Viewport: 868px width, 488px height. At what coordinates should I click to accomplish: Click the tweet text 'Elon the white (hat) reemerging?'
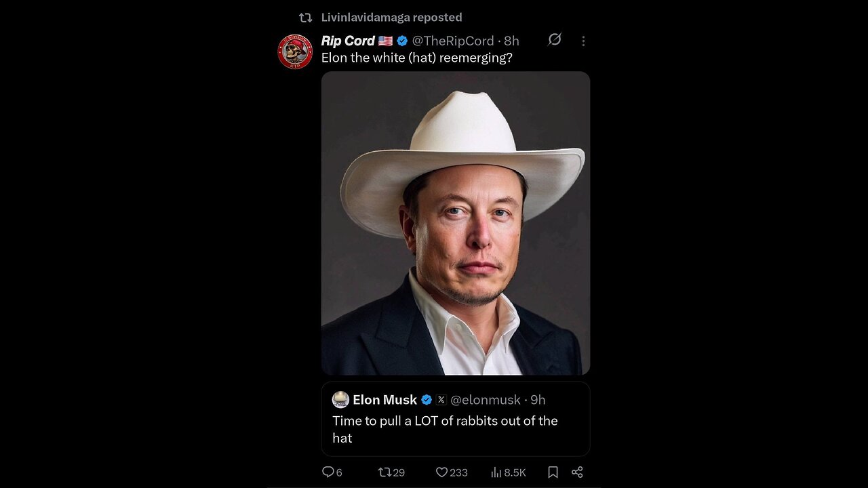coord(416,58)
